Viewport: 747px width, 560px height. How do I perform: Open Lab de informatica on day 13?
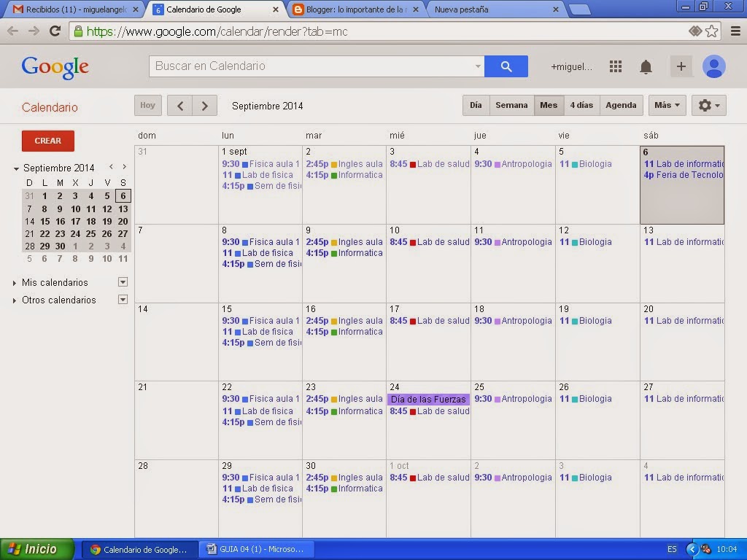[x=683, y=242]
